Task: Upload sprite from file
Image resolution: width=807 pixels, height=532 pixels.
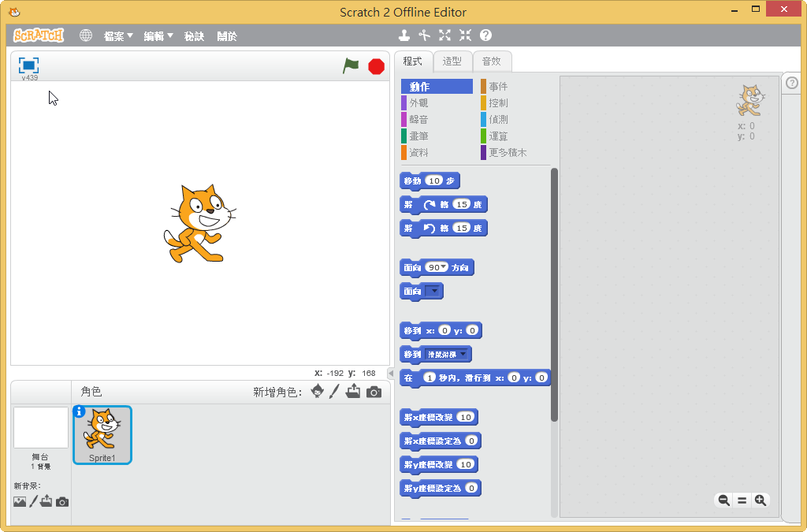Action: pos(353,391)
